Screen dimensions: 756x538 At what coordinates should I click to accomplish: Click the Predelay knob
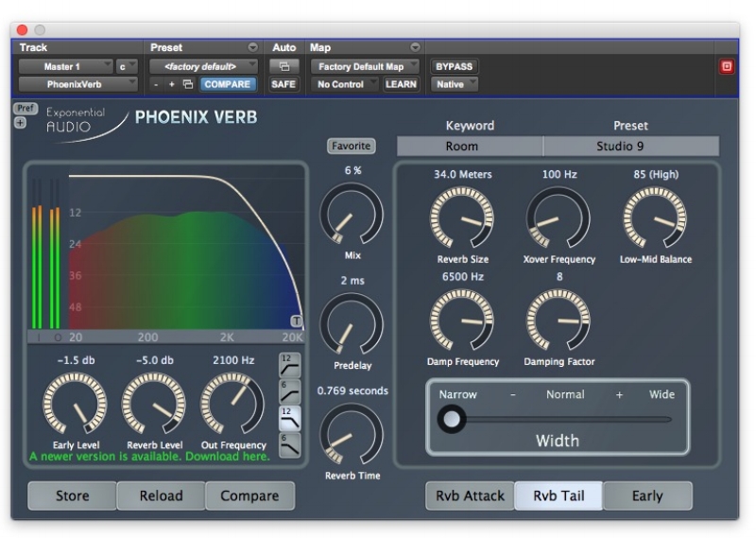(352, 324)
